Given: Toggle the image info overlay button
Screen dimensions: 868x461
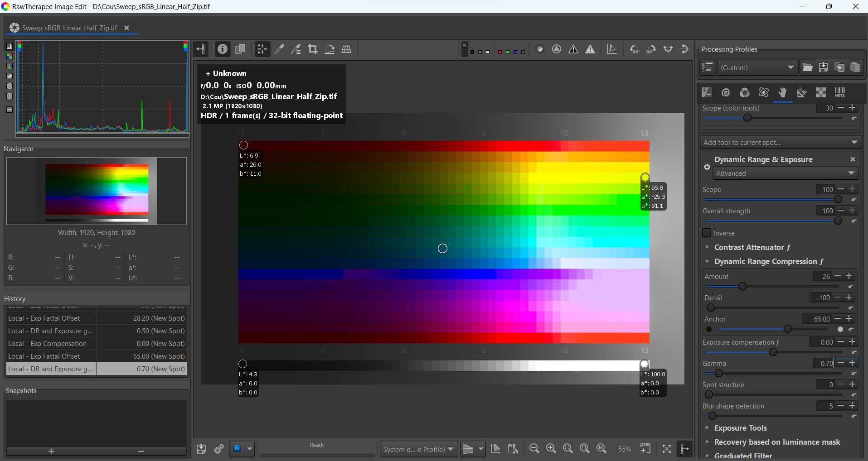Looking at the screenshot, I should [222, 49].
